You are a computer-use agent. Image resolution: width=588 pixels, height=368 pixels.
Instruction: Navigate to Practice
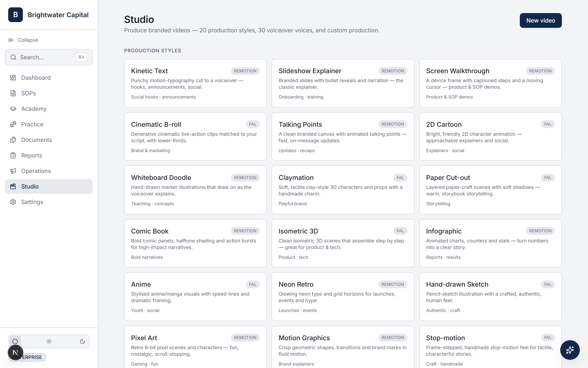pos(49,124)
